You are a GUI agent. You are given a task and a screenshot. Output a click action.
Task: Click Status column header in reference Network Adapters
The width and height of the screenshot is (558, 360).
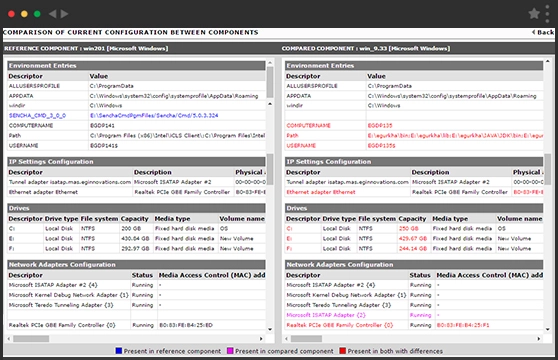[x=142, y=275]
